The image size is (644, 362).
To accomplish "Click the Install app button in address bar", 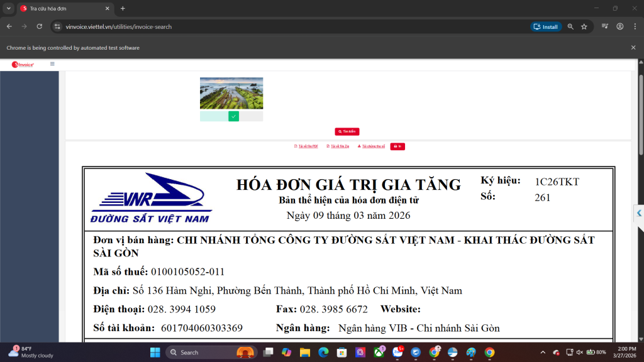I will click(545, 27).
